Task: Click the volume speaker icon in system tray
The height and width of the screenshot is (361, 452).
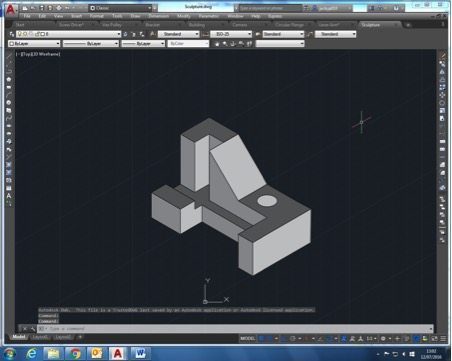Action: (404, 354)
